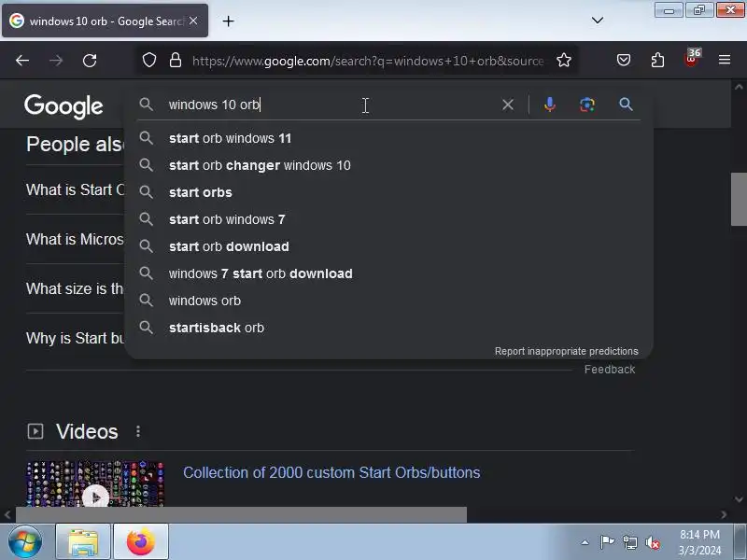Viewport: 747px width, 560px height.
Task: Open Windows Explorer from taskbar
Action: tap(83, 541)
